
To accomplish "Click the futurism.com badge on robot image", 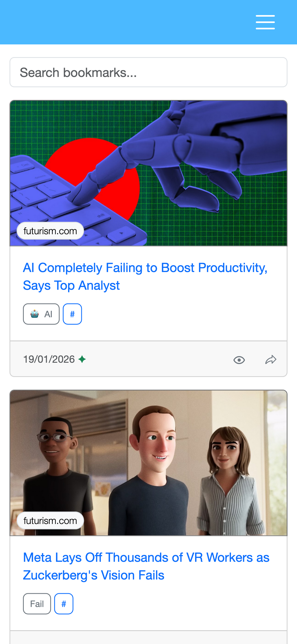I will pyautogui.click(x=50, y=231).
